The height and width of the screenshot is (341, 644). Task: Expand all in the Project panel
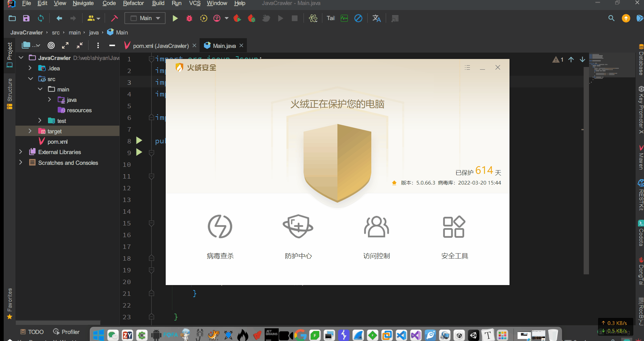point(65,45)
